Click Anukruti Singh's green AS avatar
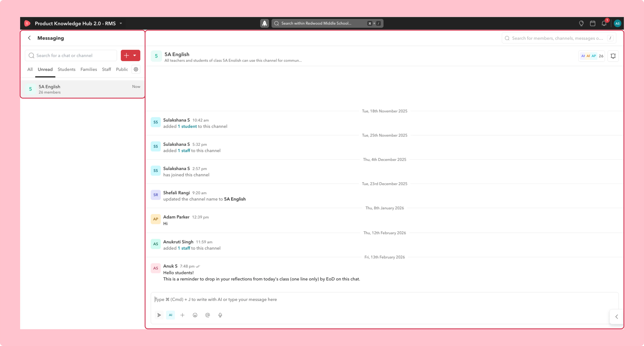 (156, 244)
